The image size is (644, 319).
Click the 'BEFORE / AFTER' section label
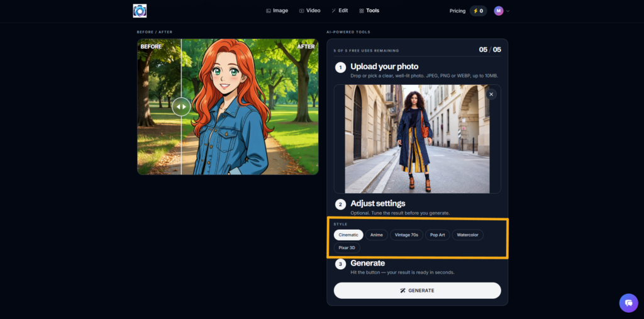(x=155, y=32)
